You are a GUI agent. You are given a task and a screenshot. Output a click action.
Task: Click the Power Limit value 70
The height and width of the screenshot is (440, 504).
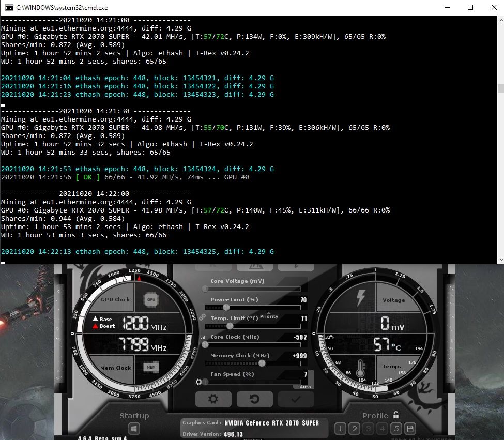tap(303, 300)
